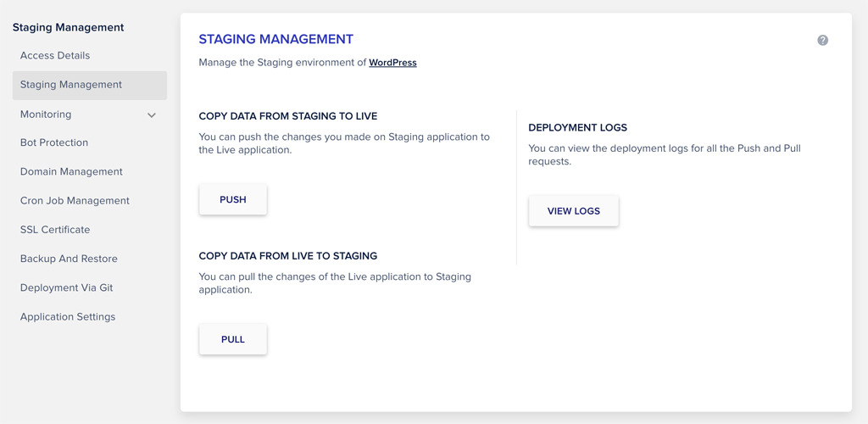
Task: Click Copy Data From Live To Staging heading
Action: tap(288, 256)
